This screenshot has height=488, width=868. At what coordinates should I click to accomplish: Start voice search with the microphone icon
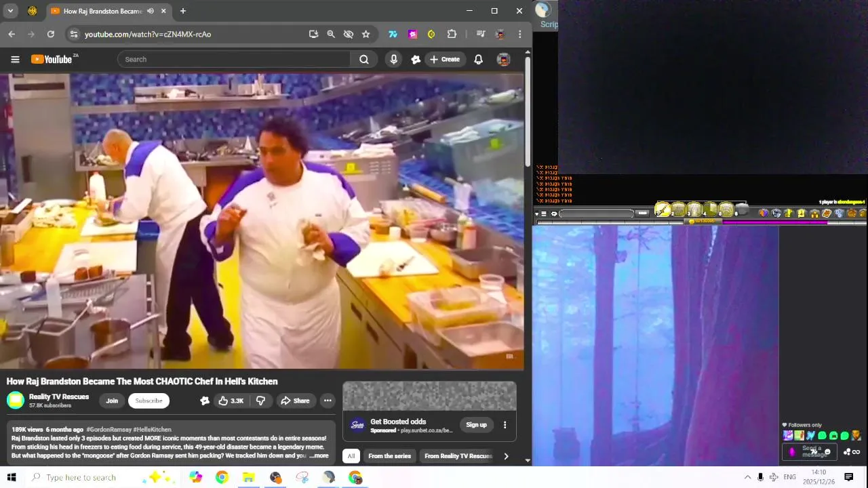(x=394, y=60)
